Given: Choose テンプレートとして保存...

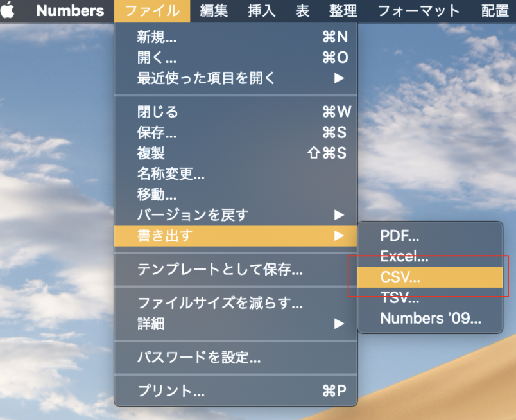Looking at the screenshot, I should (x=236, y=270).
